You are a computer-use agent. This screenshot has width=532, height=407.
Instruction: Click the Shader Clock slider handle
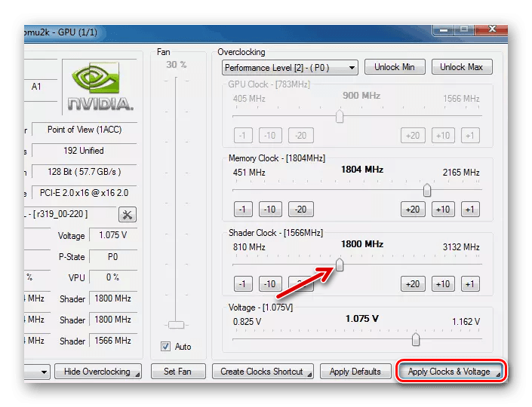(340, 265)
